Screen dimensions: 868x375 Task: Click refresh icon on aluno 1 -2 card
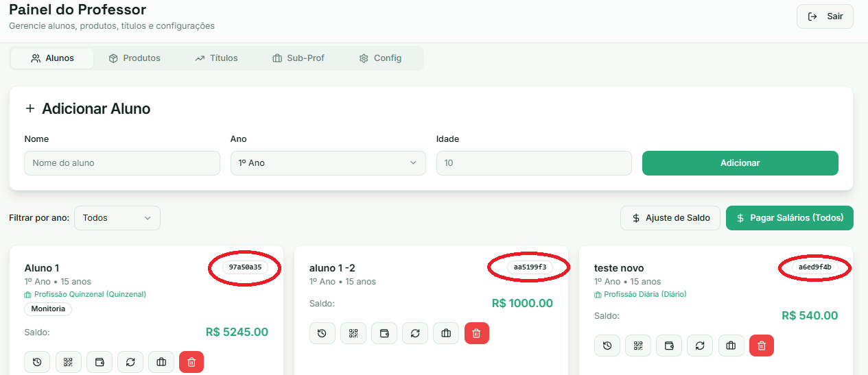(415, 333)
